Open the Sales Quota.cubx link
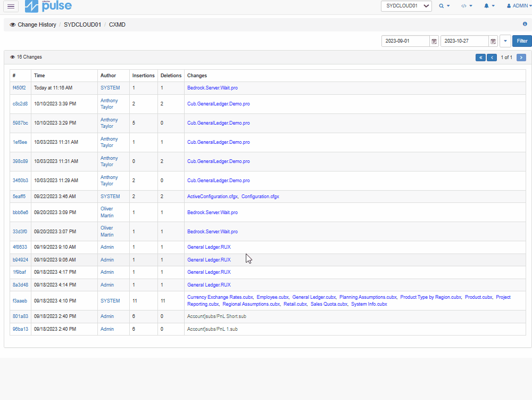 click(x=329, y=304)
